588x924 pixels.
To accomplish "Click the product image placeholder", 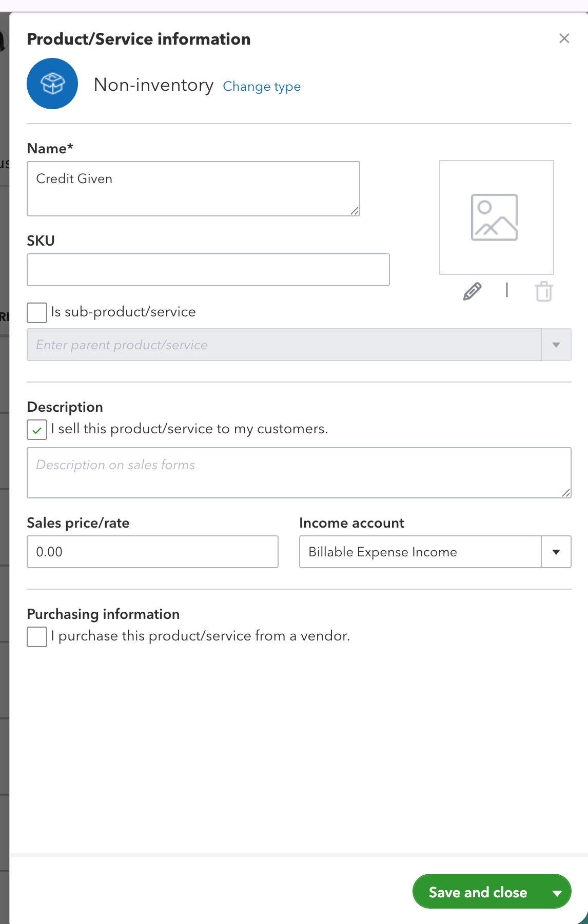I will click(x=496, y=217).
